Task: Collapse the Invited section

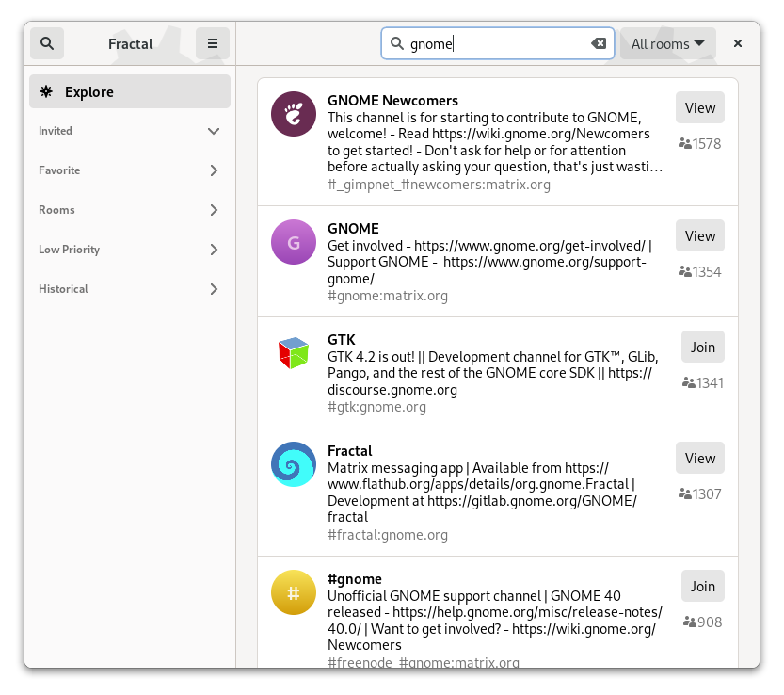Action: click(x=214, y=131)
